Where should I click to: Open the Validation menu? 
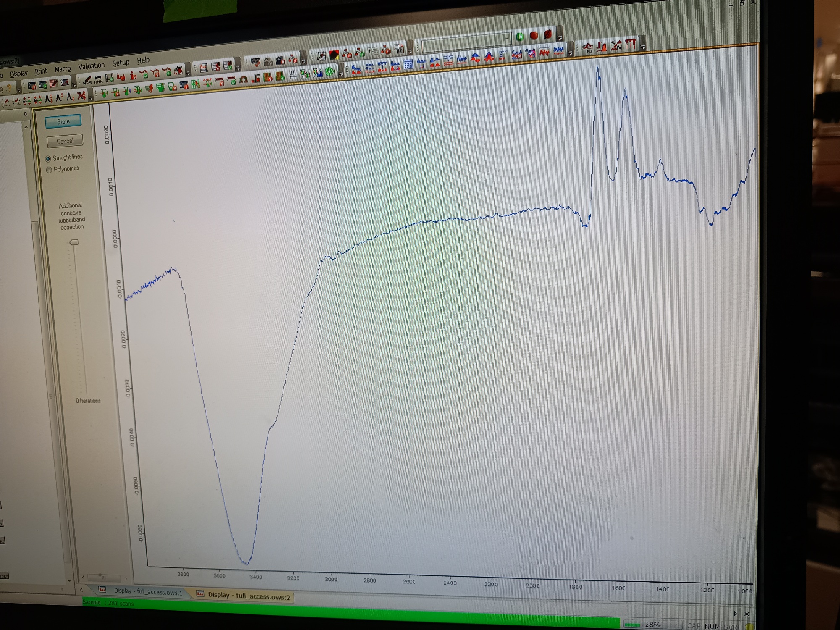tap(91, 66)
